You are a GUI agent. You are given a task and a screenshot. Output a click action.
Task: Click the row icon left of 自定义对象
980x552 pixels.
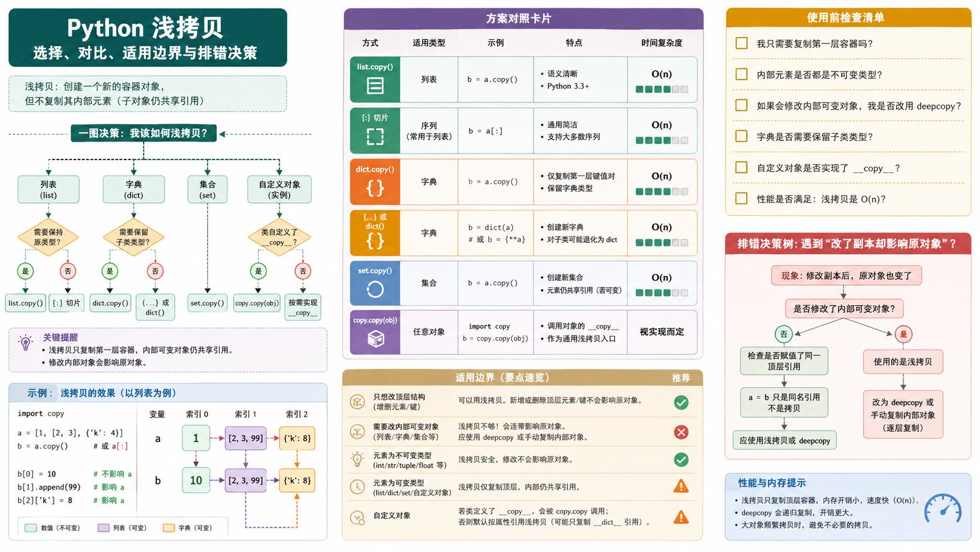(357, 517)
